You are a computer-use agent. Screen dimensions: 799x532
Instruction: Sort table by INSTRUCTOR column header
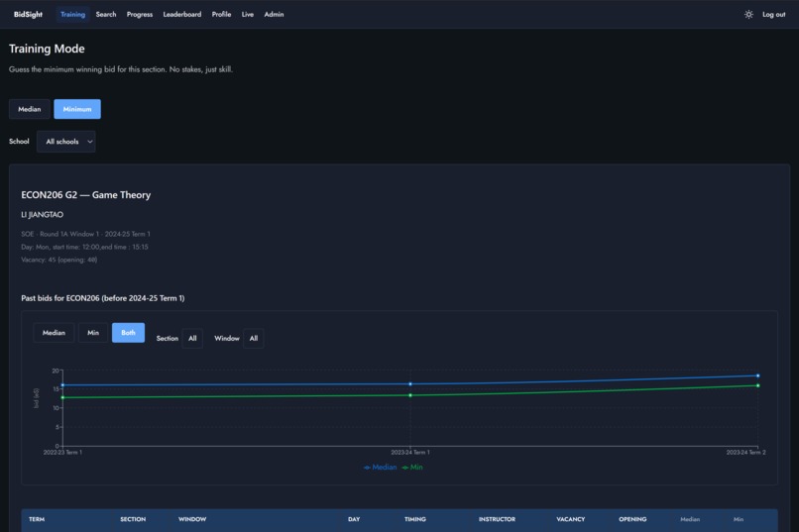click(497, 519)
